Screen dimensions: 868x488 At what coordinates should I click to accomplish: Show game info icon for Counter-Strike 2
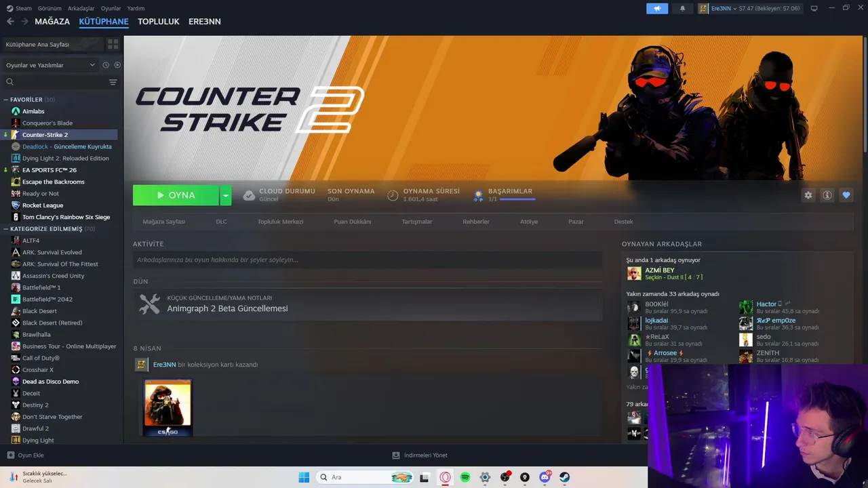pyautogui.click(x=827, y=195)
